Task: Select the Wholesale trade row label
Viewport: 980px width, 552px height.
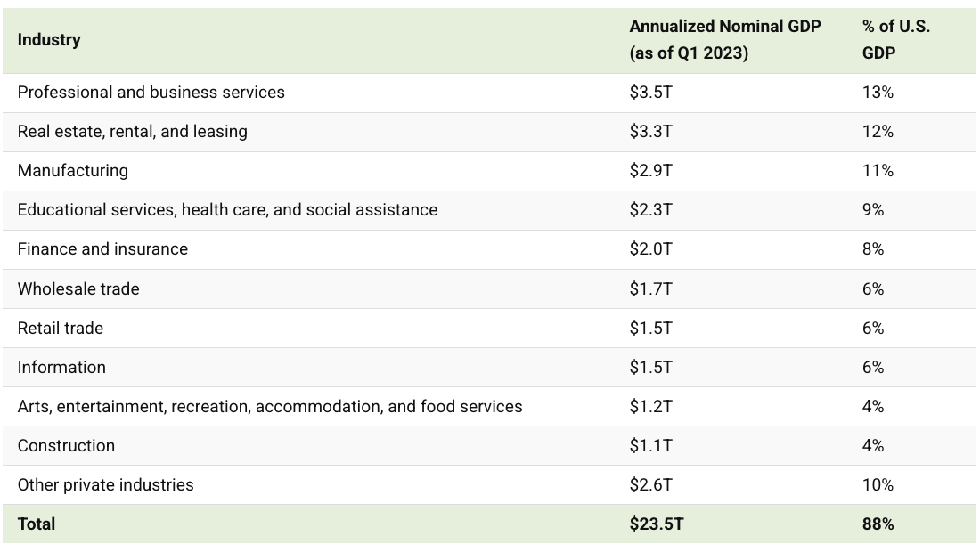Action: coord(78,289)
